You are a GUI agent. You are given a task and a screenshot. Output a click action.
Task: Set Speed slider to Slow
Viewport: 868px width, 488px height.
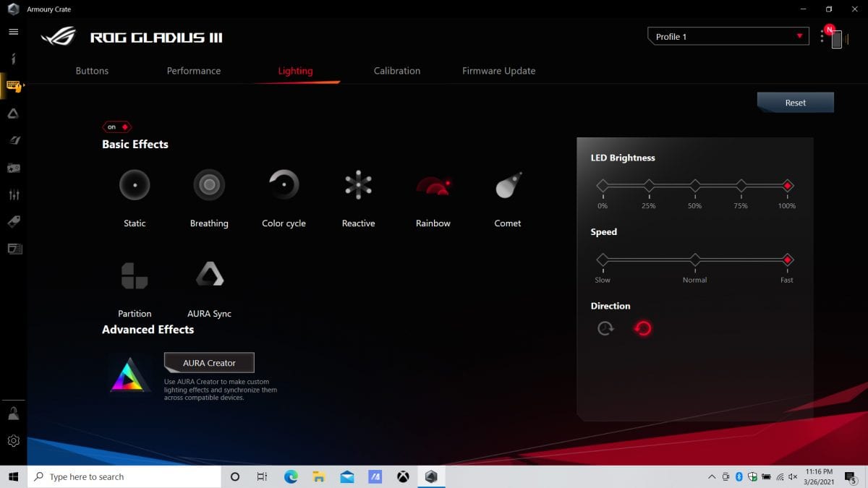pyautogui.click(x=603, y=260)
